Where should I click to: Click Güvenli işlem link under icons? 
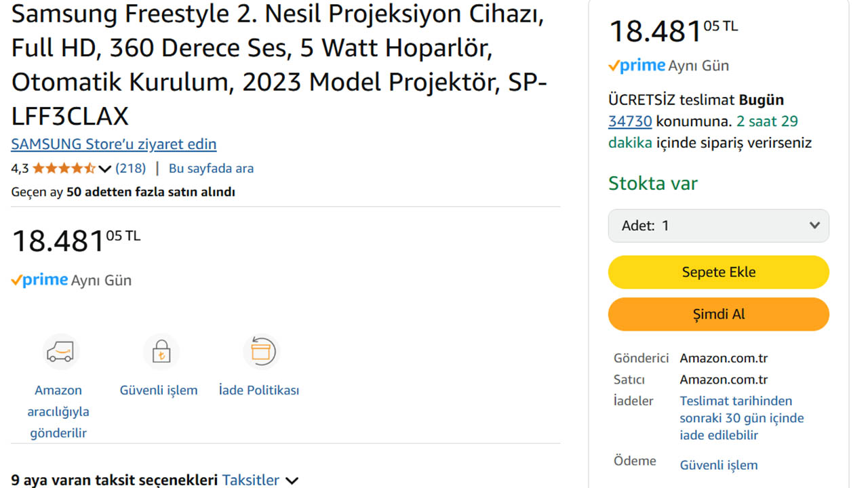pos(159,390)
